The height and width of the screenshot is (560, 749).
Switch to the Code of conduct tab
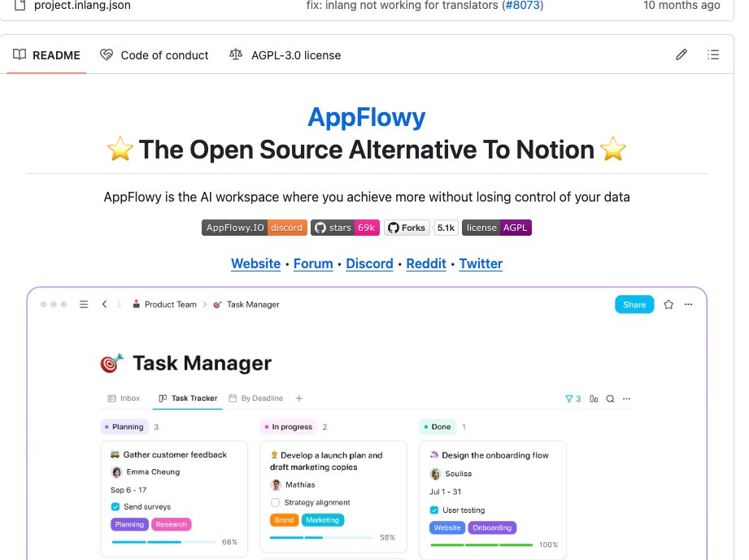155,55
